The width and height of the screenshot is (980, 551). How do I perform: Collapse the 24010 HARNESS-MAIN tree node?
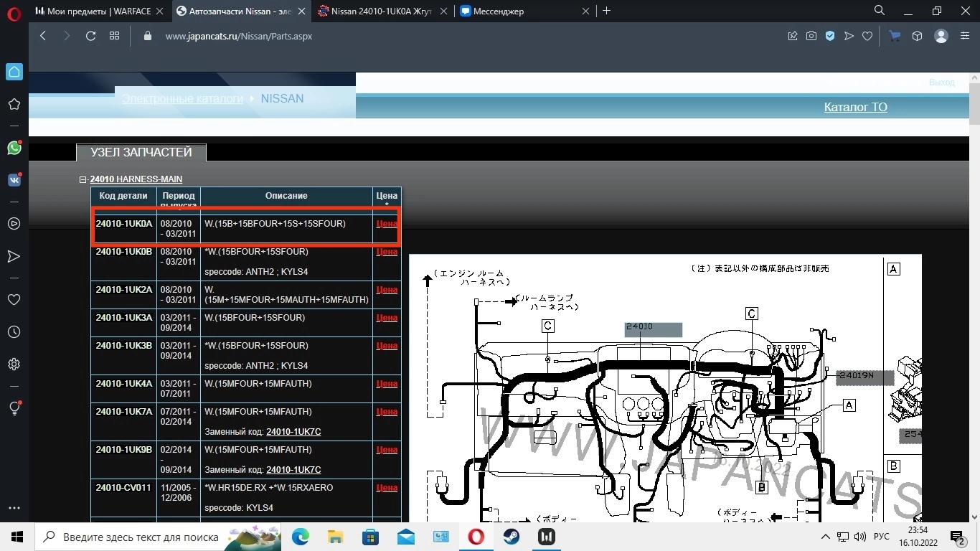pyautogui.click(x=83, y=179)
